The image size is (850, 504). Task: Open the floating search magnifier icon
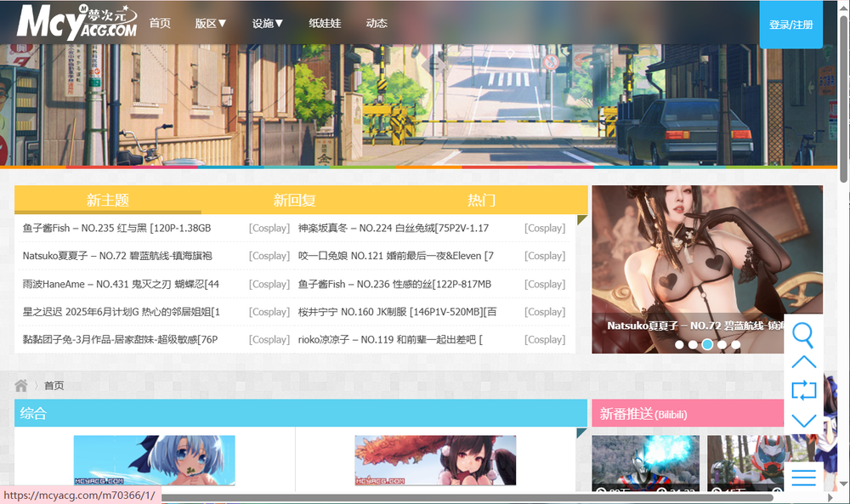pyautogui.click(x=803, y=335)
